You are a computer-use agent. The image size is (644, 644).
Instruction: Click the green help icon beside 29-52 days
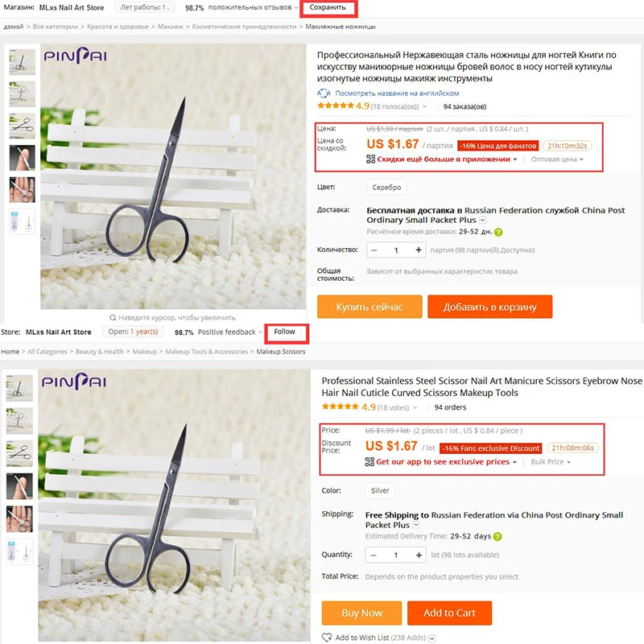497,536
